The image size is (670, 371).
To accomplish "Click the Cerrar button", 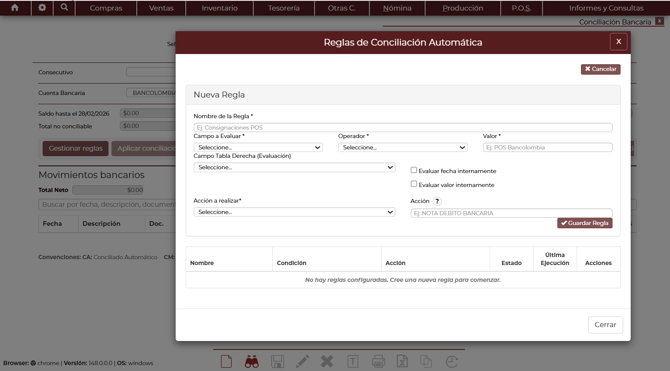I will click(x=605, y=325).
